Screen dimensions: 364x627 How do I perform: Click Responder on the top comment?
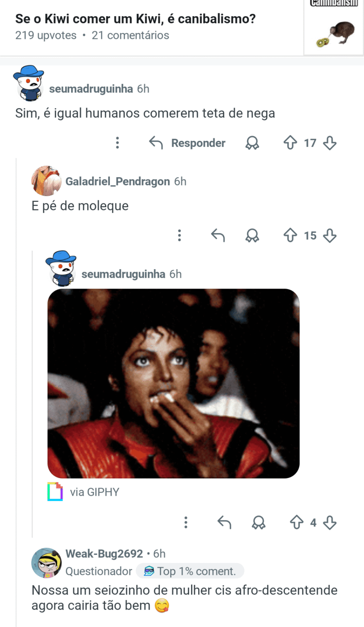[187, 143]
